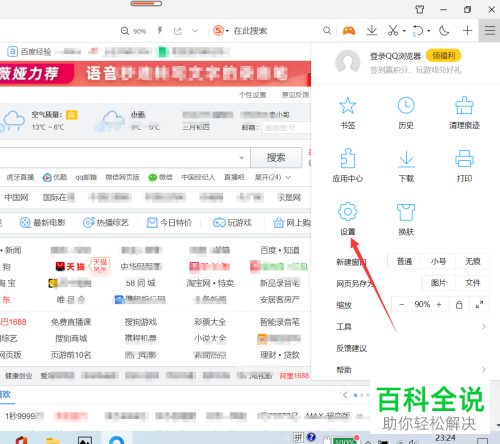This screenshot has width=500, height=444.
Task: Open the game controller icon
Action: [349, 31]
